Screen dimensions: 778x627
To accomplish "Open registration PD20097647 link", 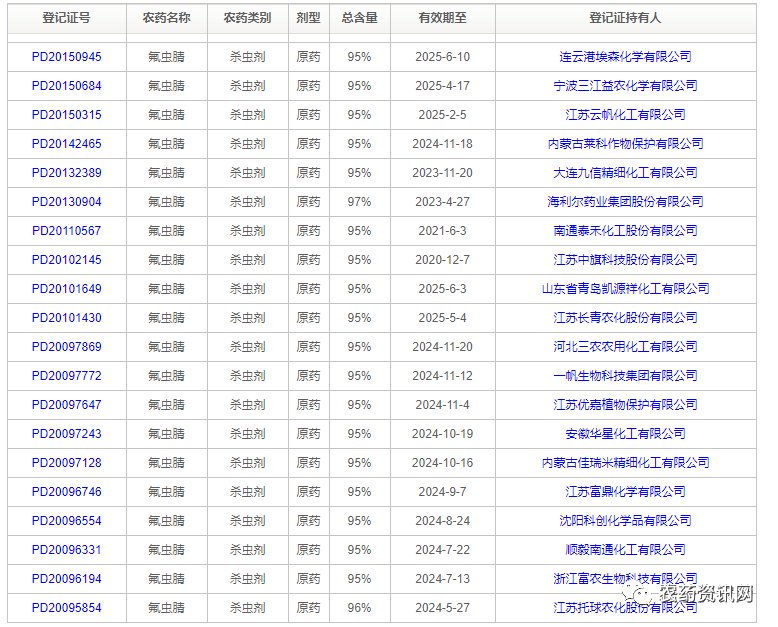I will pyautogui.click(x=66, y=405).
